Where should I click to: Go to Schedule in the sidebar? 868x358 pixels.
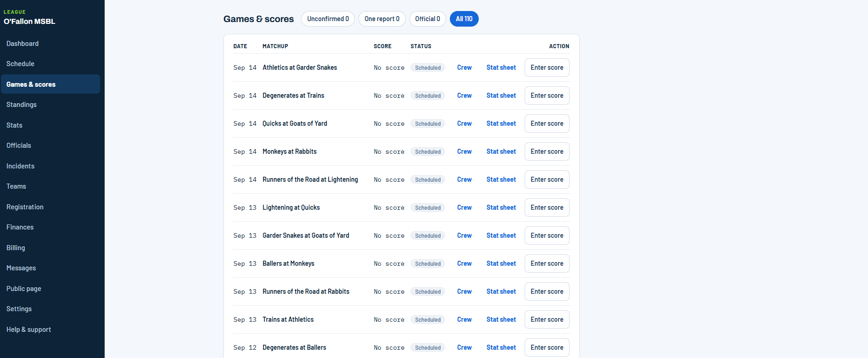click(x=50, y=64)
